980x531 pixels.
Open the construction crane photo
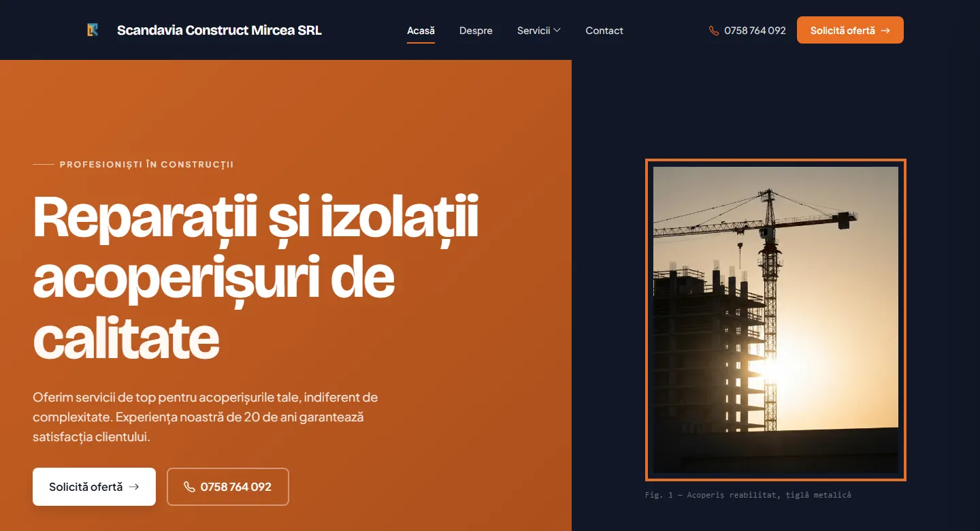pyautogui.click(x=776, y=320)
